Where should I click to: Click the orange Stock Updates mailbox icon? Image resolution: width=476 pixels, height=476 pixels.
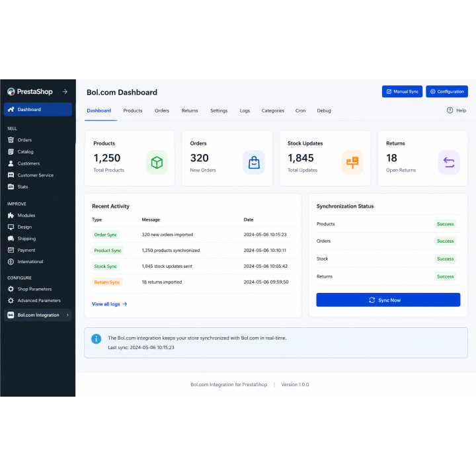pos(352,163)
